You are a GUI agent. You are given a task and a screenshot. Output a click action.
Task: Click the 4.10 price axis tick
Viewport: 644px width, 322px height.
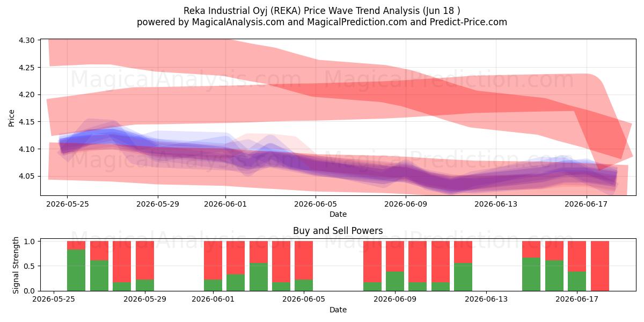coord(27,149)
